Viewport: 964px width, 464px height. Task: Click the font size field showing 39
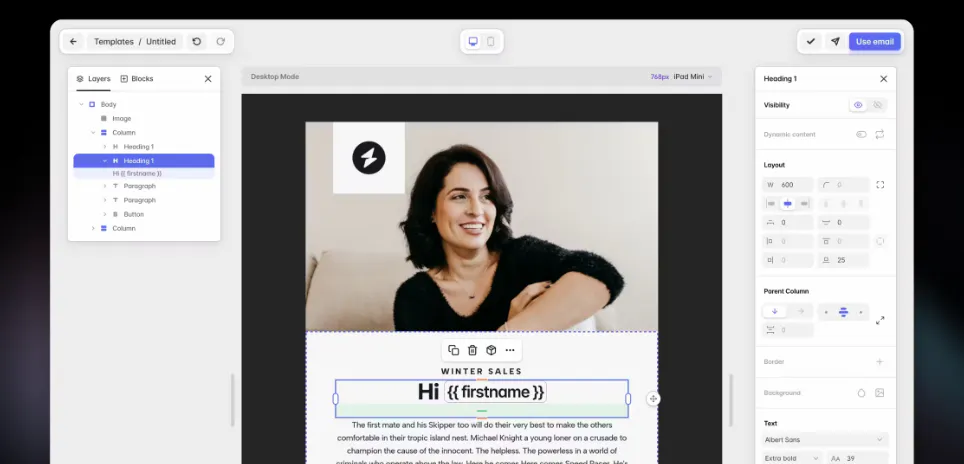click(x=857, y=458)
